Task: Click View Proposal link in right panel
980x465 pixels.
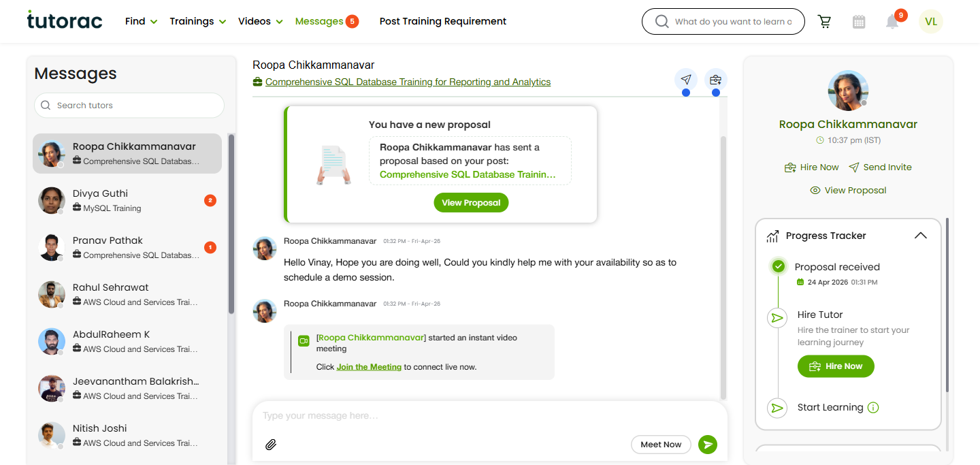Action: [x=848, y=191]
